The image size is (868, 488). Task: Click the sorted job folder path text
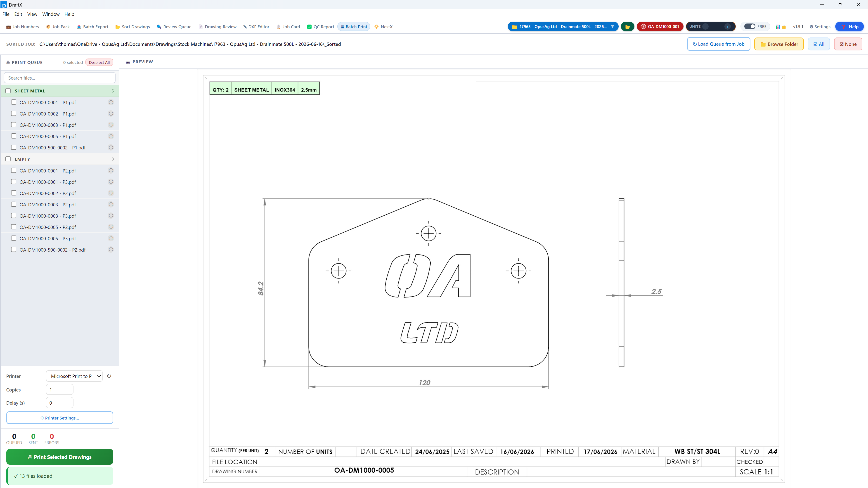[x=190, y=44]
